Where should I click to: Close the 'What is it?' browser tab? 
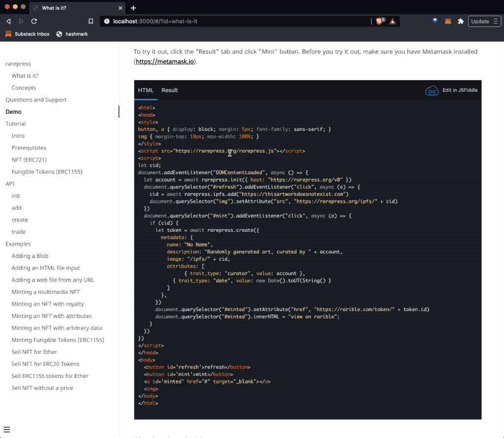coord(120,8)
